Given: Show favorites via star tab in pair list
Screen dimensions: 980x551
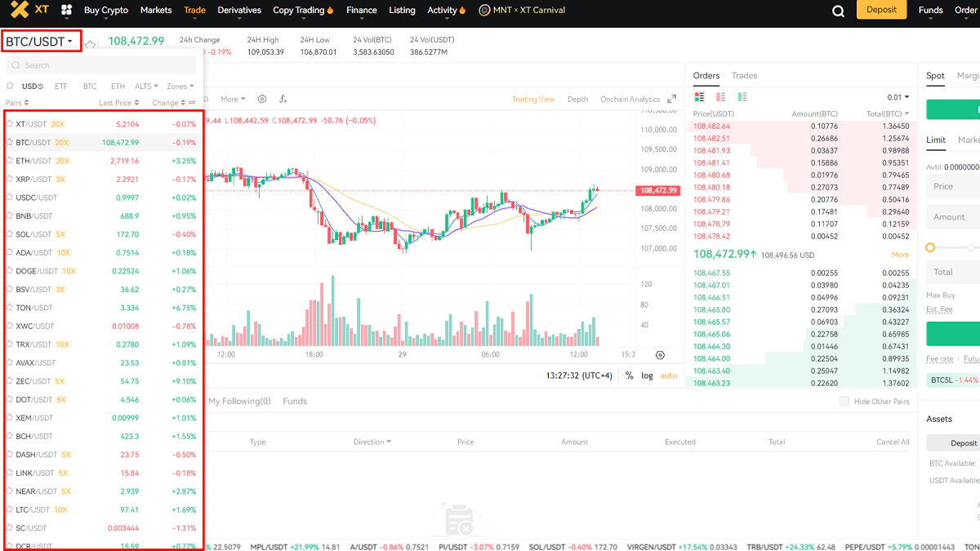Looking at the screenshot, I should [10, 86].
